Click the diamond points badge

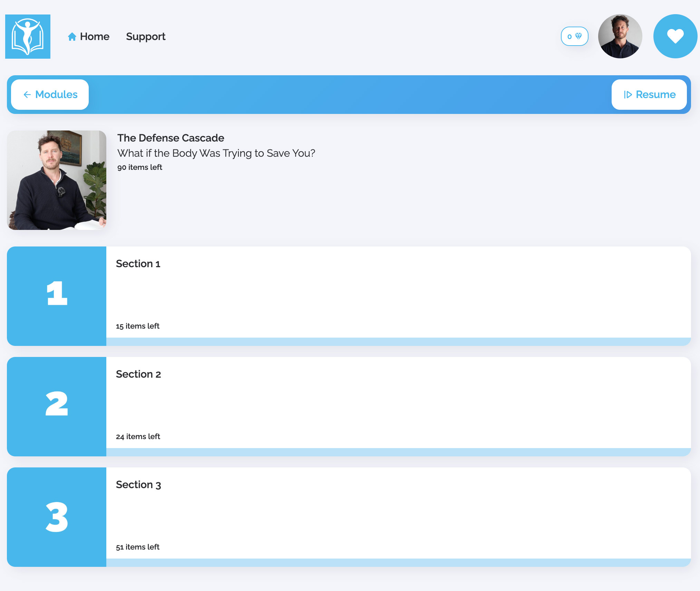[x=574, y=36]
